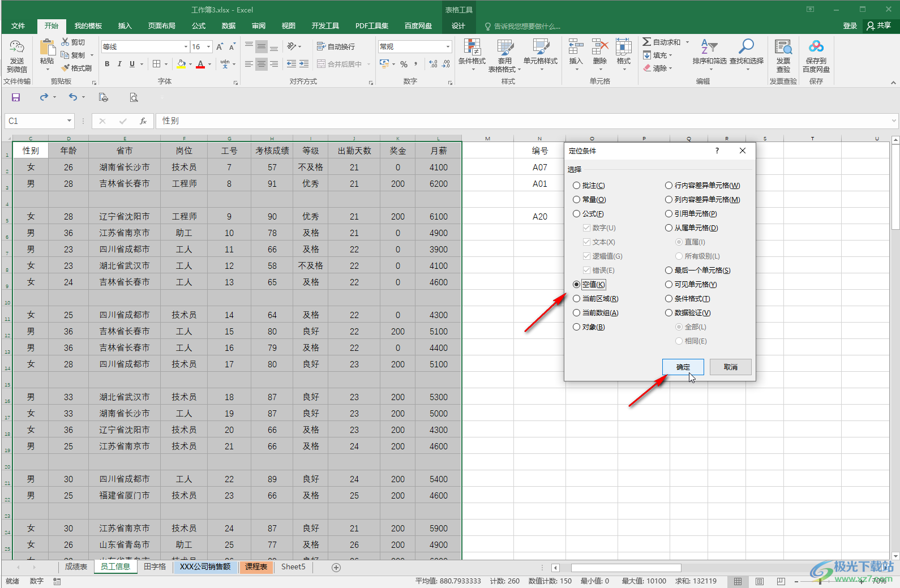900x588 pixels.
Task: Click the Cut scissors icon
Action: pyautogui.click(x=65, y=42)
